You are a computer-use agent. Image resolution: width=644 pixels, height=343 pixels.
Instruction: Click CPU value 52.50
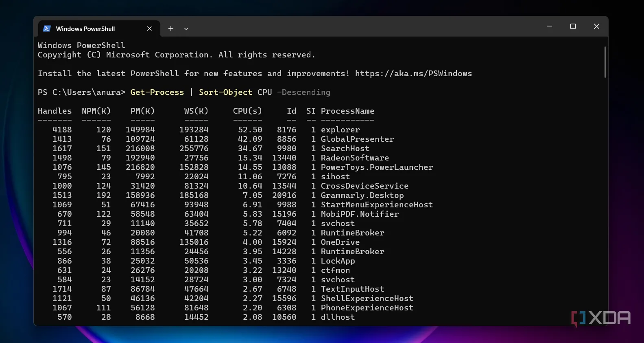[x=250, y=130]
